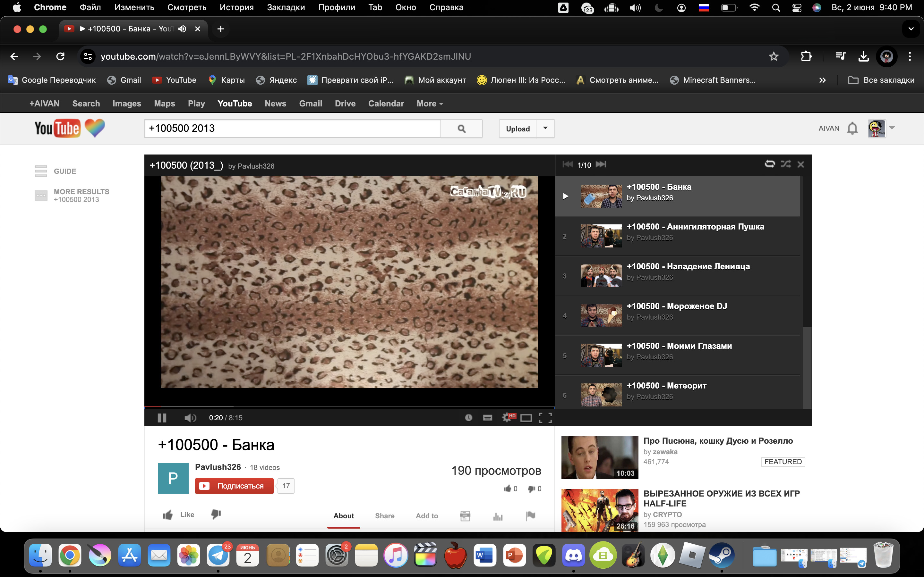
Task: Toggle playlist shuffle
Action: click(785, 164)
